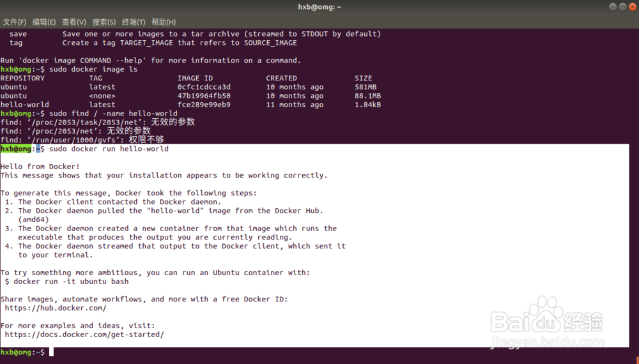This screenshot has height=364, width=639.
Task: Minimize the terminal window
Action: tap(613, 6)
